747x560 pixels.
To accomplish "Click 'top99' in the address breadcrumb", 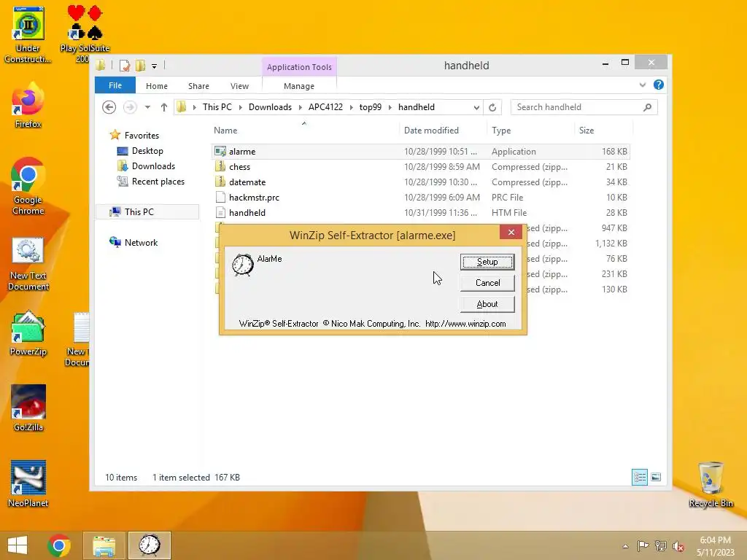I will [370, 107].
